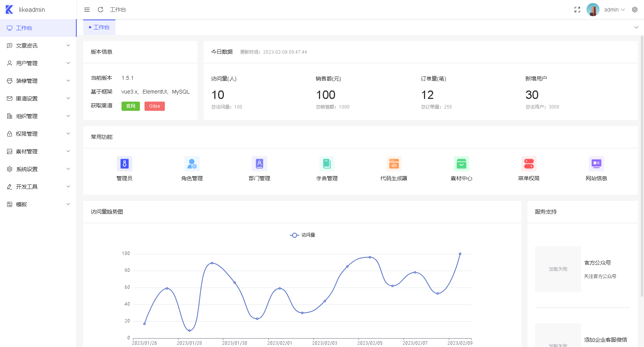Expand the 文章资讯 menu chevron
Screen dimensions: 644x347
click(68, 46)
